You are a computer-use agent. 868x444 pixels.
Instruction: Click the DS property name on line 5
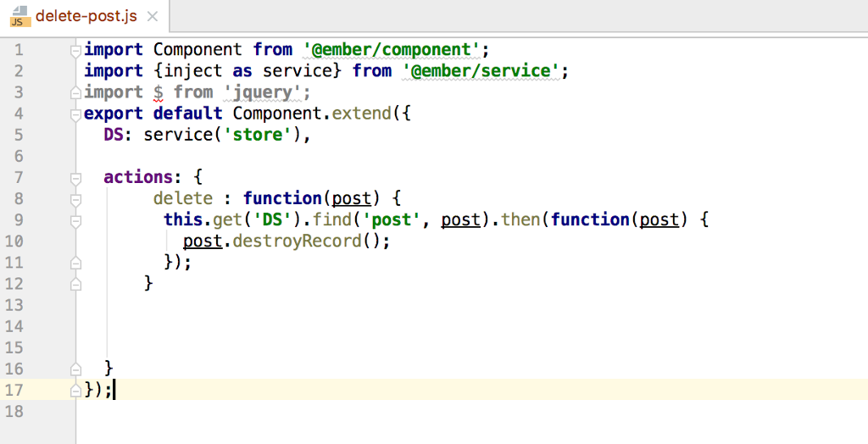tap(114, 135)
